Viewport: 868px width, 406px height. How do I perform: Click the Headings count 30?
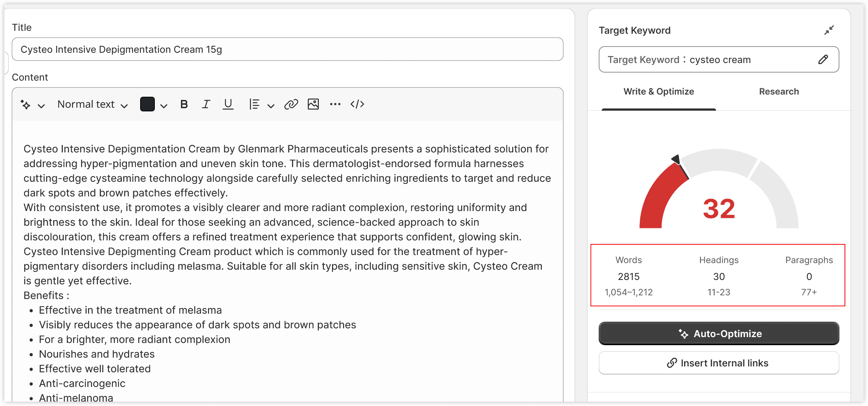point(719,277)
